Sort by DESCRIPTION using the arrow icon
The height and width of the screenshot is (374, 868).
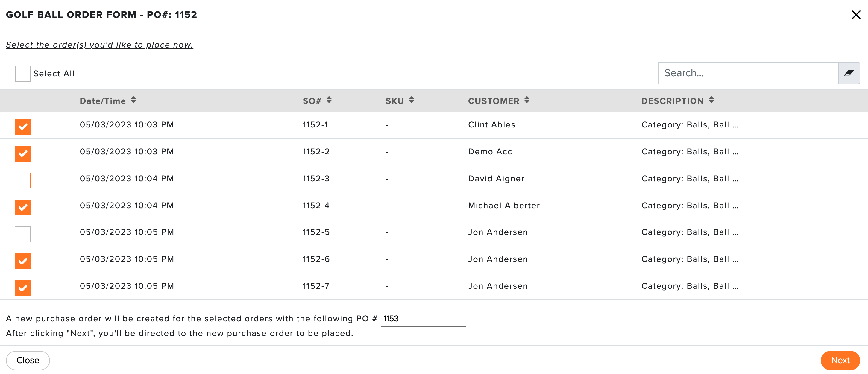[x=711, y=100]
